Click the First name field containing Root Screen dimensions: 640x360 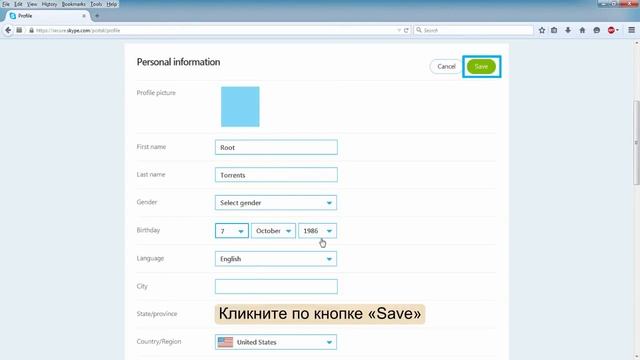(x=276, y=147)
